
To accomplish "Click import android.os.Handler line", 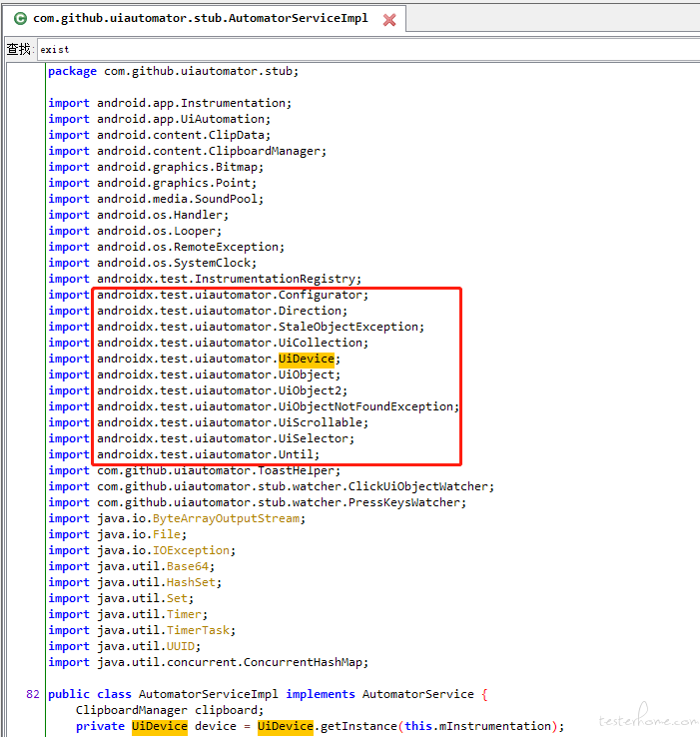I will tap(138, 215).
